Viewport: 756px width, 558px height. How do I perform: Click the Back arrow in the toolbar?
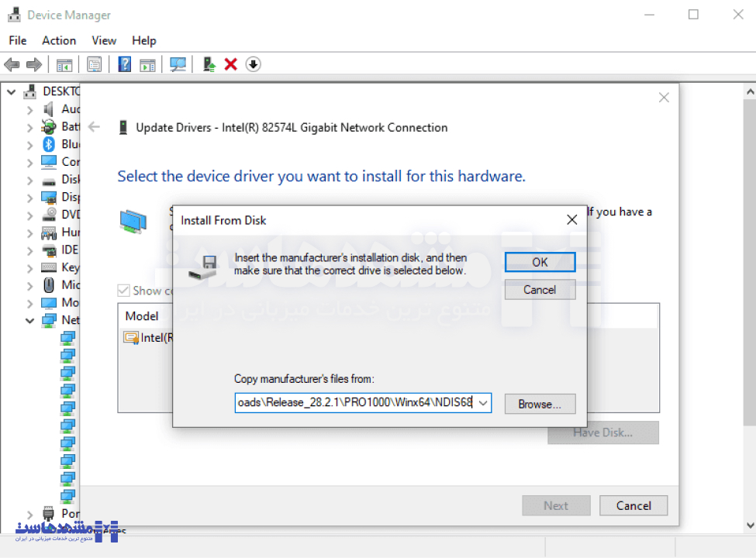[12, 64]
